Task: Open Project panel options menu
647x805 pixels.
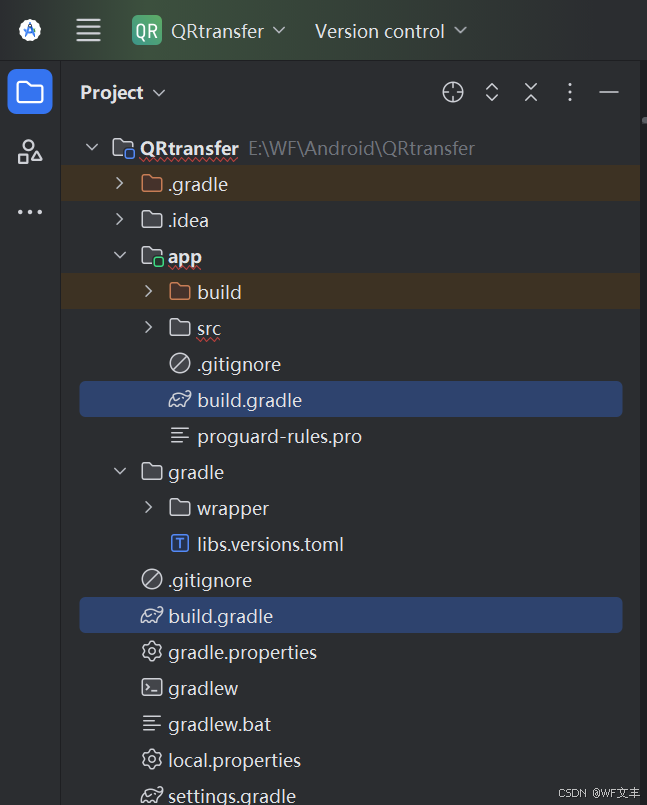Action: click(x=570, y=93)
